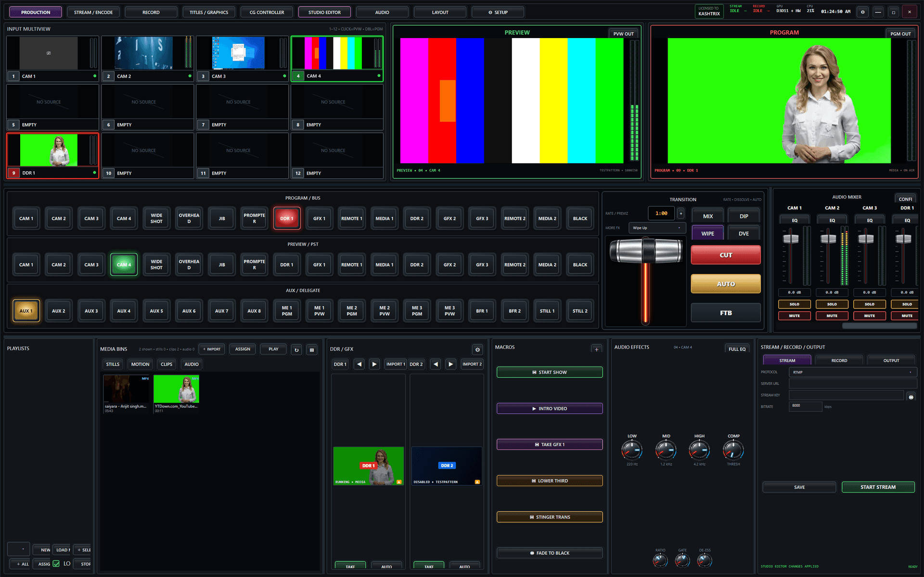Viewport: 924px width, 577px height.
Task: Select the CLIPS media bin tab
Action: pos(167,364)
